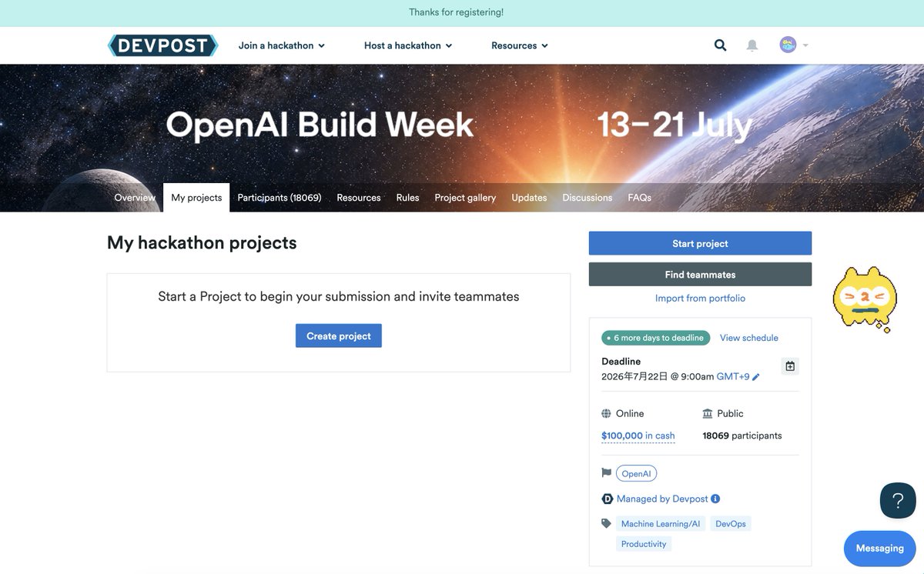Click the Import from portfolio link
924x574 pixels.
click(x=700, y=298)
